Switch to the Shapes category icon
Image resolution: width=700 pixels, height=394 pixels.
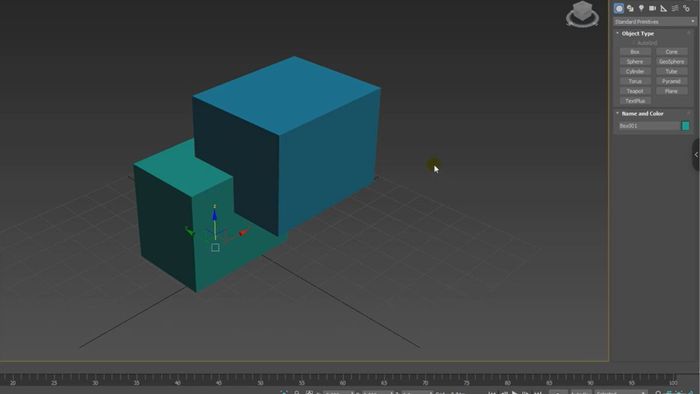pos(630,8)
